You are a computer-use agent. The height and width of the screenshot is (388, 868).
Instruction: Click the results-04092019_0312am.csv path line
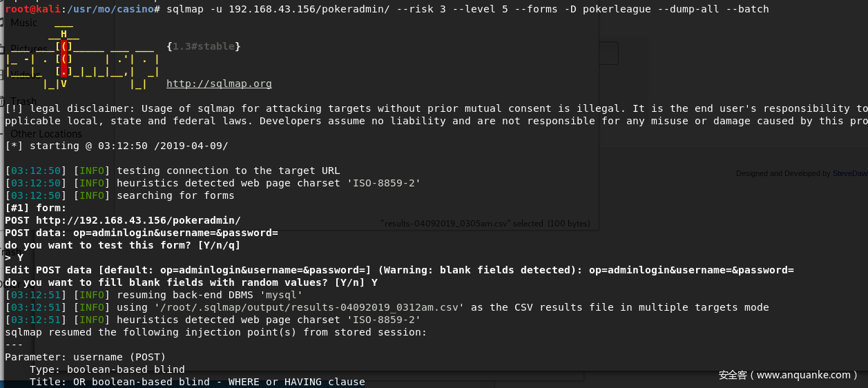(x=387, y=308)
